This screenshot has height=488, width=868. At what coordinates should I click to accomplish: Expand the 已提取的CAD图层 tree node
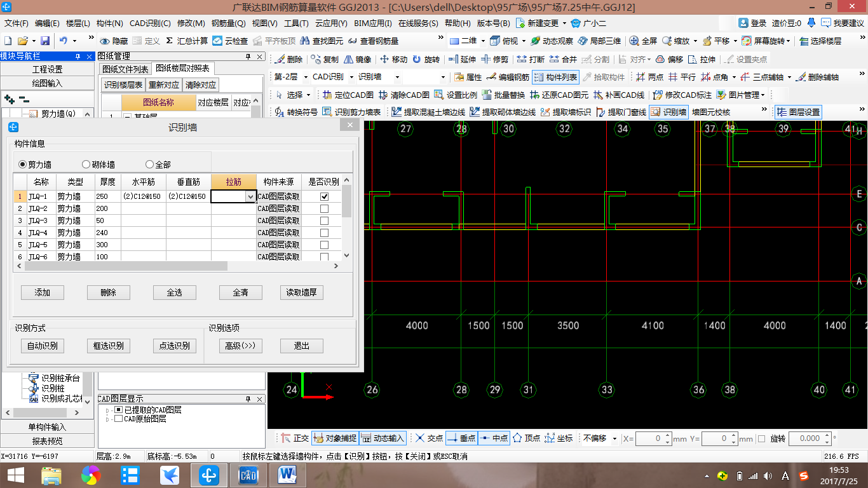tap(107, 410)
